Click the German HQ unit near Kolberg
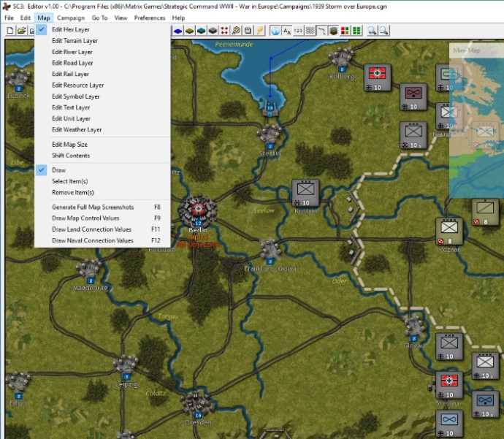The image size is (504, 439). 378,77
